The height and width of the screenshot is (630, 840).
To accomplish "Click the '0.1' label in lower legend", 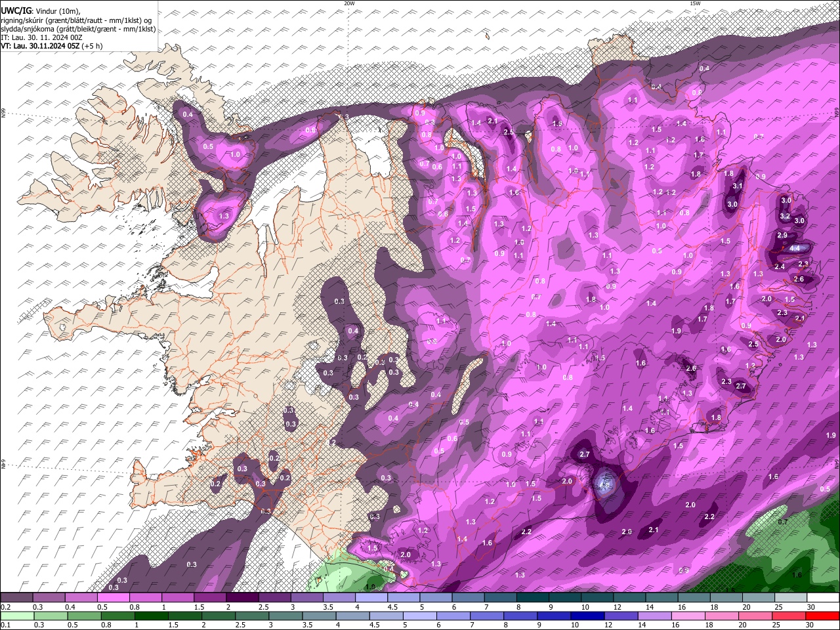I will [x=5, y=625].
